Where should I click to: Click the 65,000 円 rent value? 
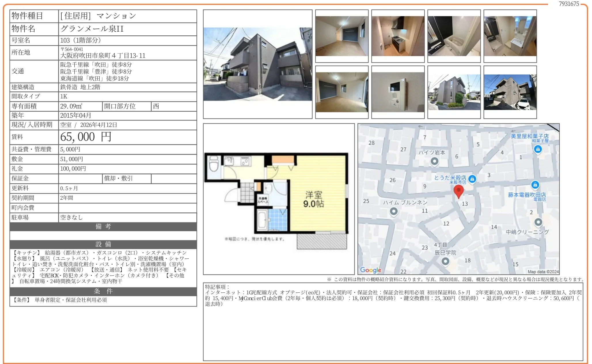86,137
